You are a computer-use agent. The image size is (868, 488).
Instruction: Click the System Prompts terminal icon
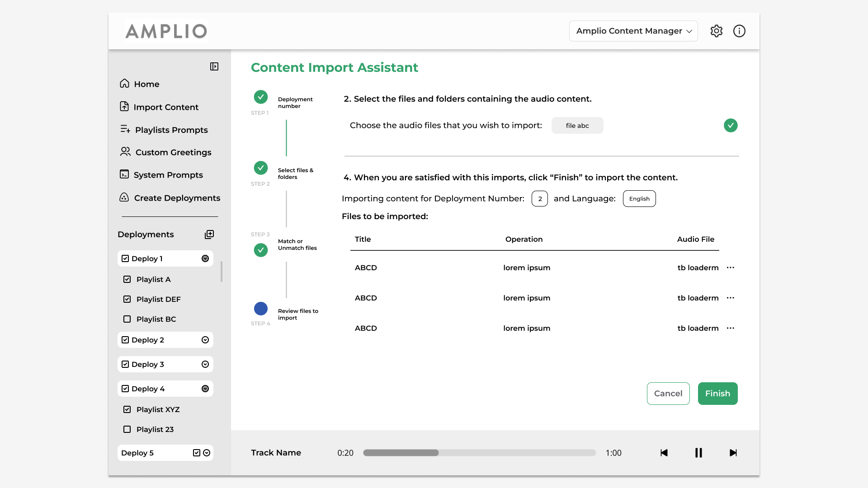pos(124,174)
